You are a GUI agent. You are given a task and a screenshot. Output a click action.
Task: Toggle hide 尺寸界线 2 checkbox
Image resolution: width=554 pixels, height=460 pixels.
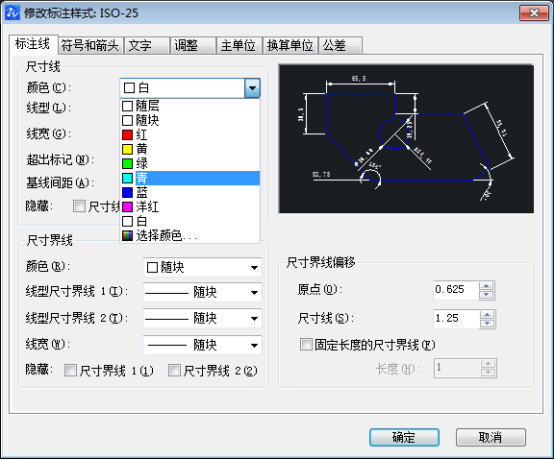[174, 371]
